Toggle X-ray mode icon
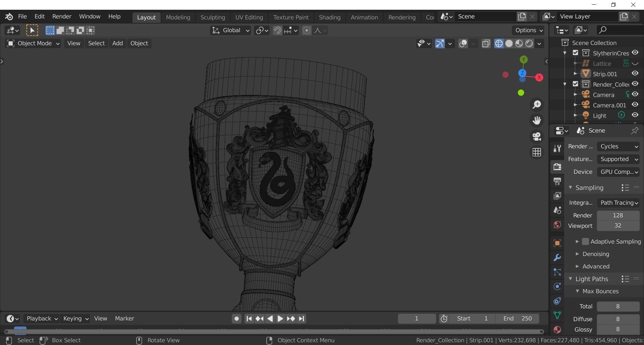Image resolution: width=644 pixels, height=345 pixels. [x=486, y=43]
